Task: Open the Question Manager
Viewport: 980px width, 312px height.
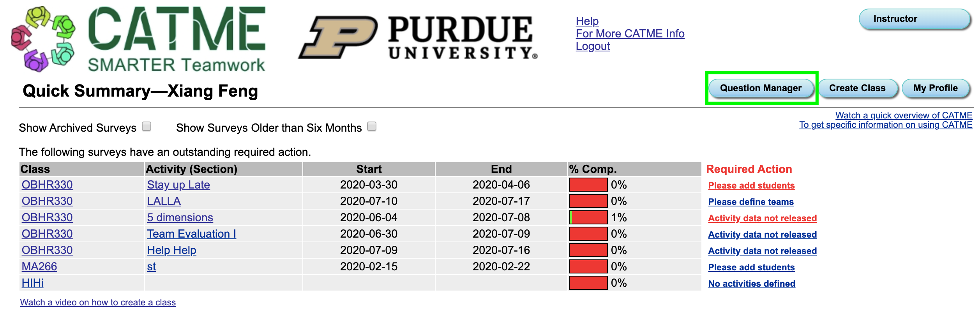Action: (x=761, y=88)
